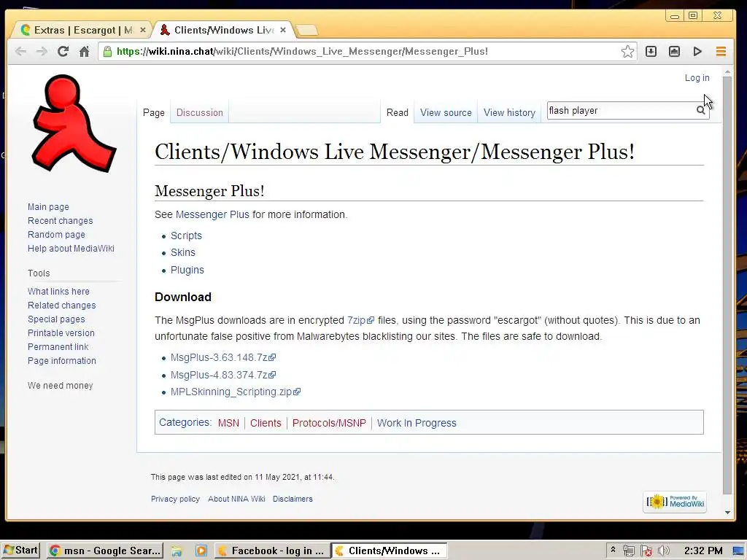Click the network tray icon

coord(629,551)
